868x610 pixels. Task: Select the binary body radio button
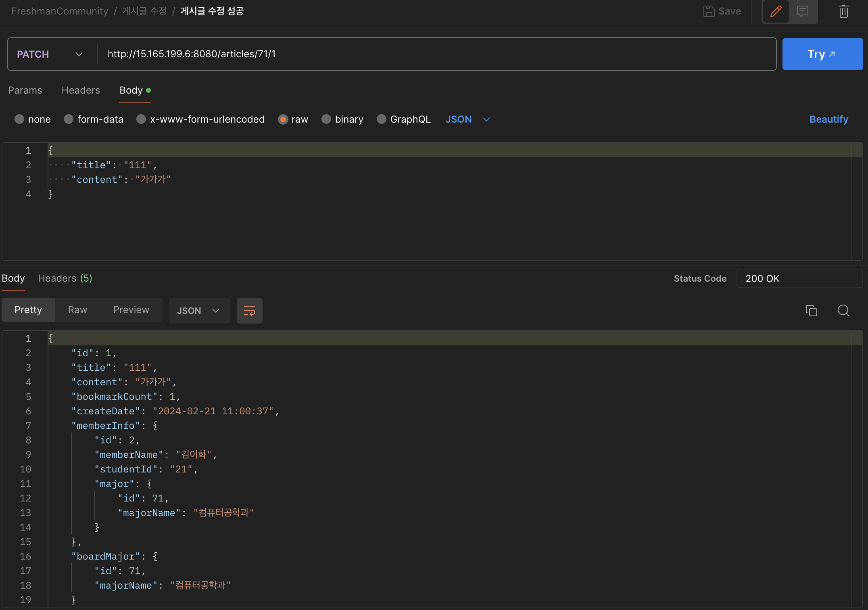click(x=326, y=119)
